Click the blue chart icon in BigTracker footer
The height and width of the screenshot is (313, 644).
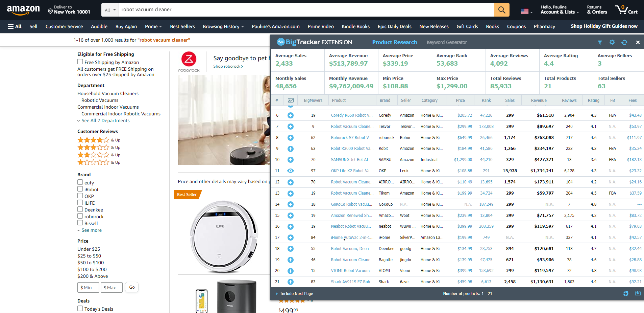pyautogui.click(x=626, y=293)
